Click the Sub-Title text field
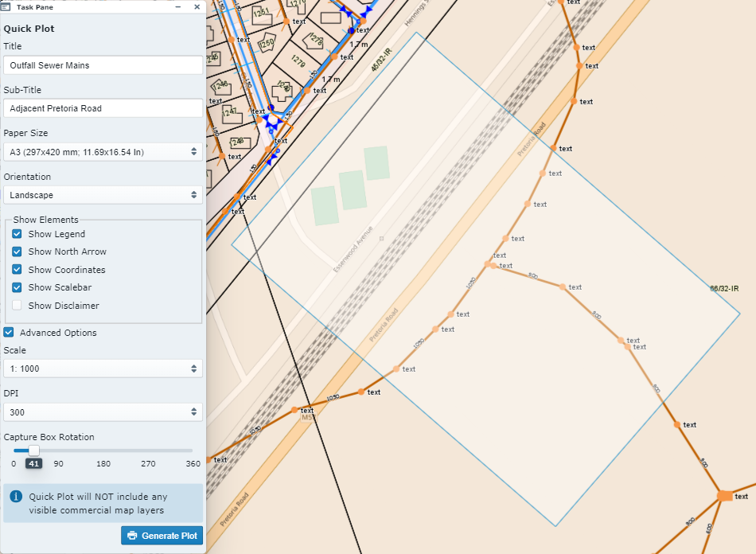This screenshot has width=756, height=554. 103,108
